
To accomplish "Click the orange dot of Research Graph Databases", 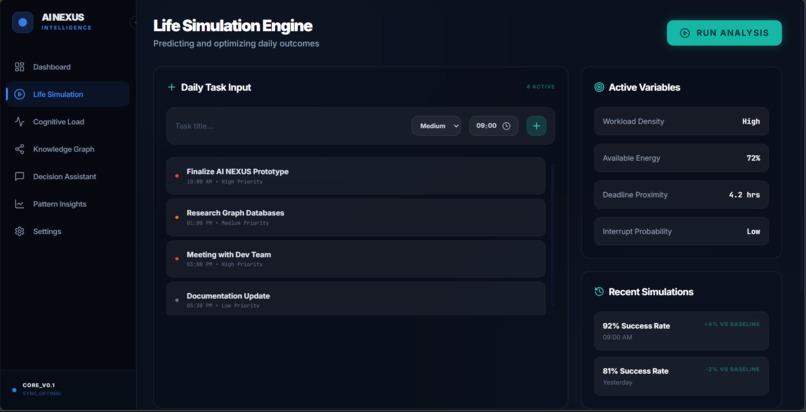I will [x=177, y=217].
